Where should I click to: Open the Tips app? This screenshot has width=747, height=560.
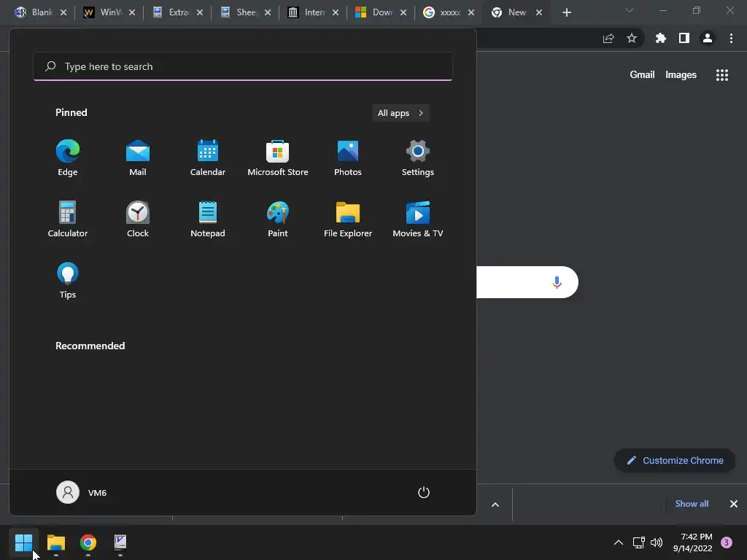coord(68,281)
